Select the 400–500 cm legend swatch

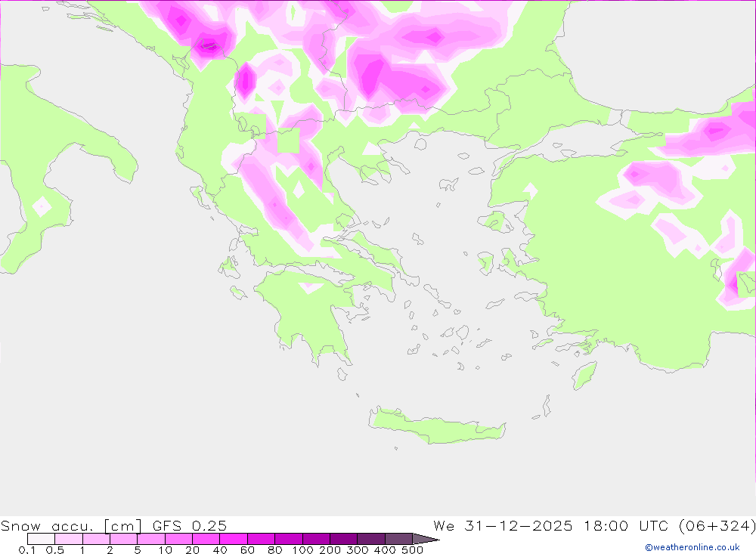398,539
